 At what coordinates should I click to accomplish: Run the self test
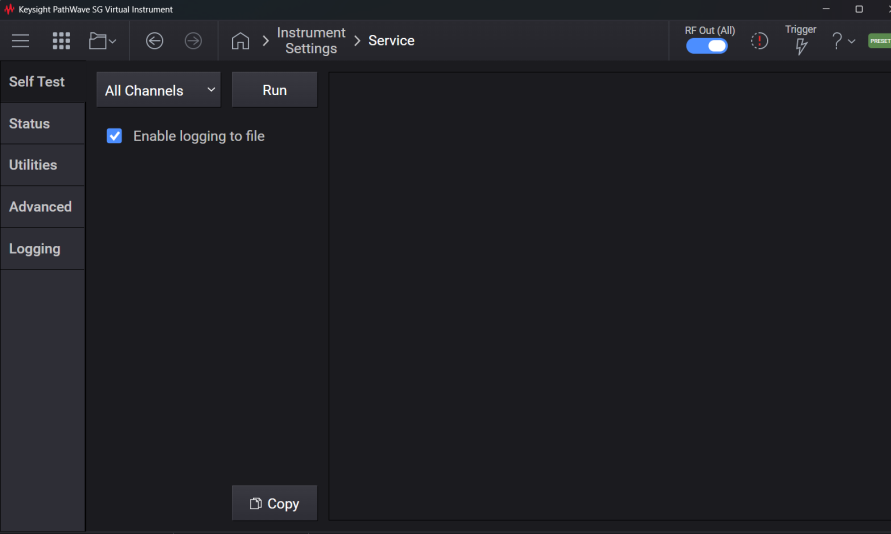click(x=274, y=90)
